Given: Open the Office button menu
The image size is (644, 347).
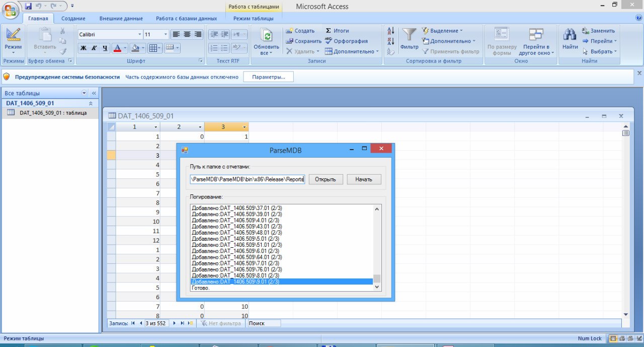Looking at the screenshot, I should 10,10.
